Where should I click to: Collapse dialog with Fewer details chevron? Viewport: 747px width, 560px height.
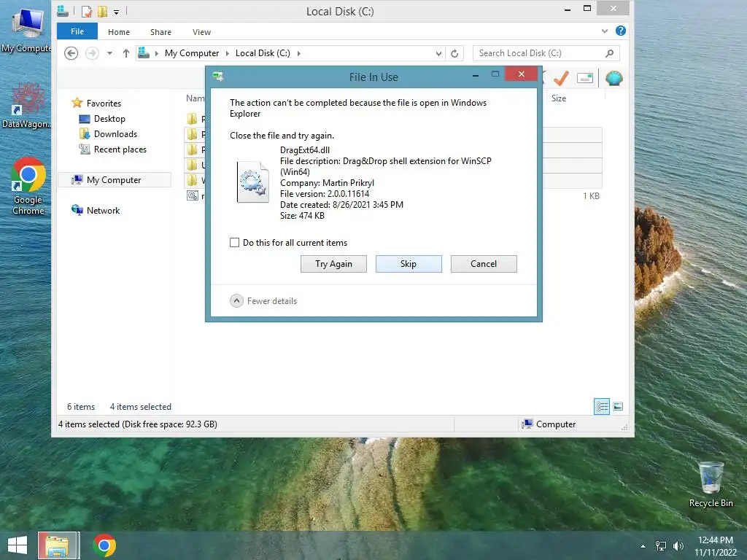pos(236,301)
